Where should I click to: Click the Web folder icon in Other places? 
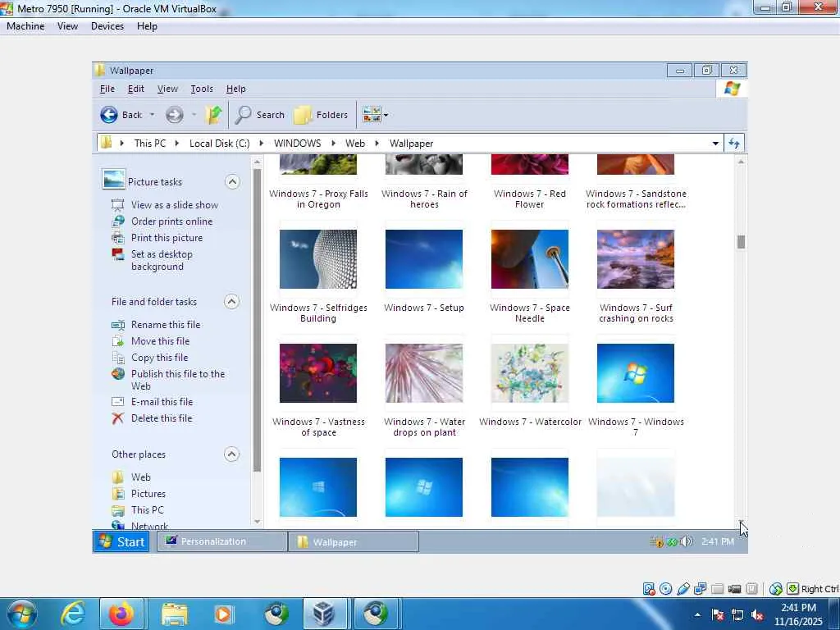pos(118,477)
